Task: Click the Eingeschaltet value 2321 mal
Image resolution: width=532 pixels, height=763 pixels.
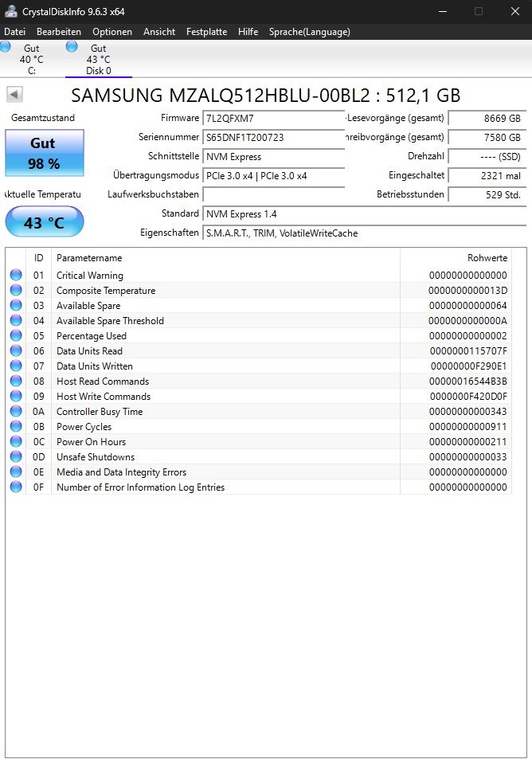Action: point(487,176)
